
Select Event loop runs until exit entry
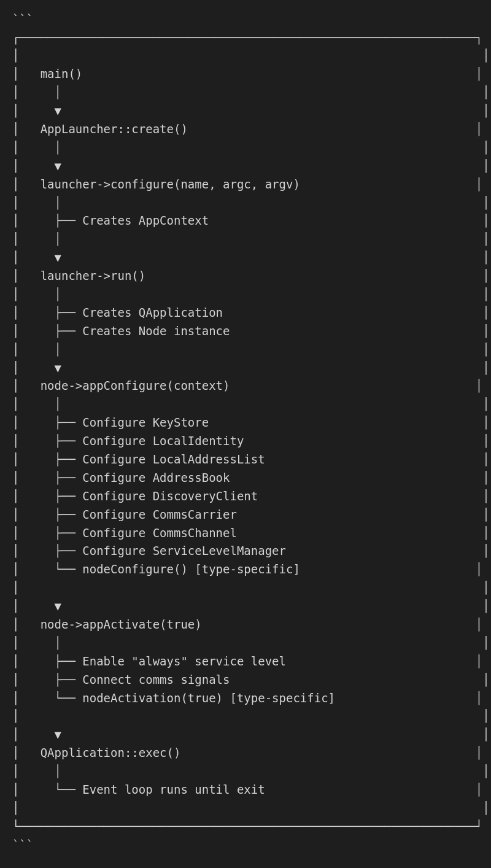tap(174, 790)
